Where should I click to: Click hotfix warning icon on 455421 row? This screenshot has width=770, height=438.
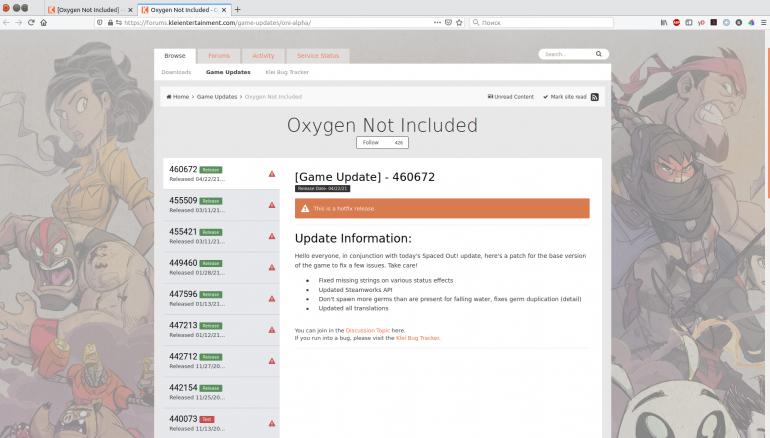click(272, 236)
